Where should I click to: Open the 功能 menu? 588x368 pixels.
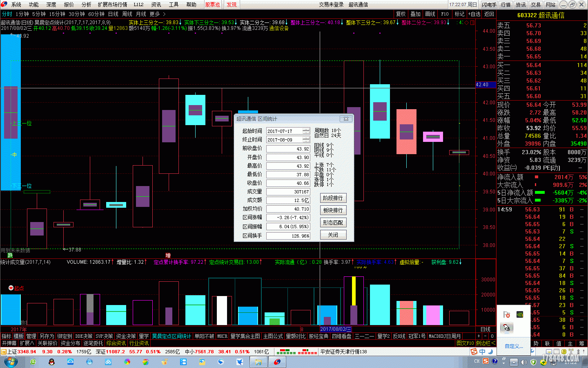point(34,4)
